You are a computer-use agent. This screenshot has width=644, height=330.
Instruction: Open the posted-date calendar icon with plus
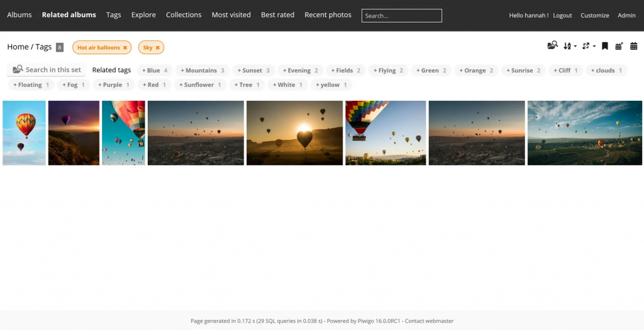point(619,46)
